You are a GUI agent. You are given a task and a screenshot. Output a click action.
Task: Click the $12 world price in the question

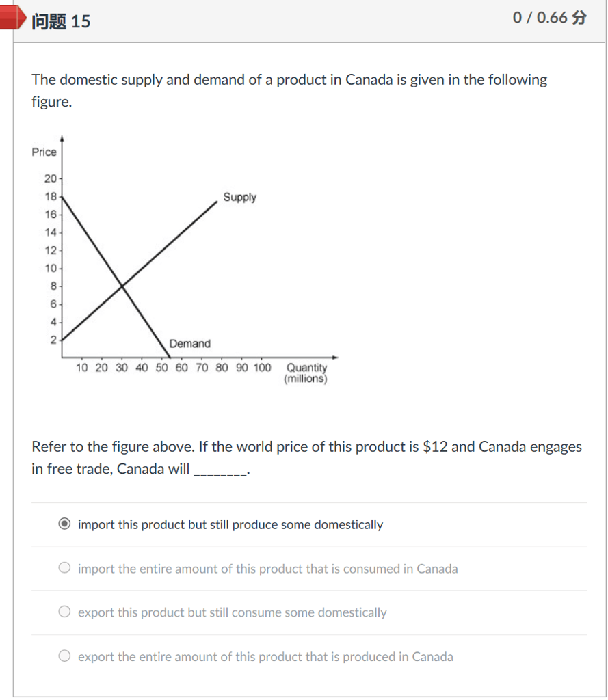pos(436,447)
